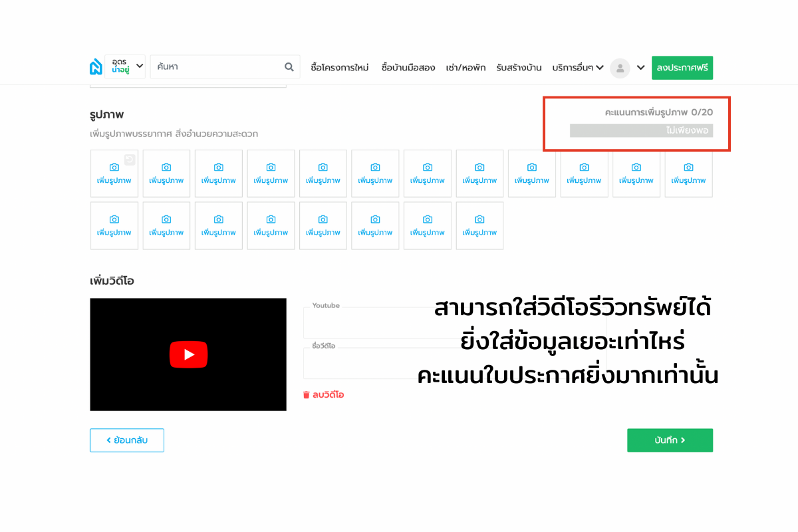Viewport: 798px width, 532px height.
Task: Expand the account chevron beside the avatar
Action: (x=640, y=68)
